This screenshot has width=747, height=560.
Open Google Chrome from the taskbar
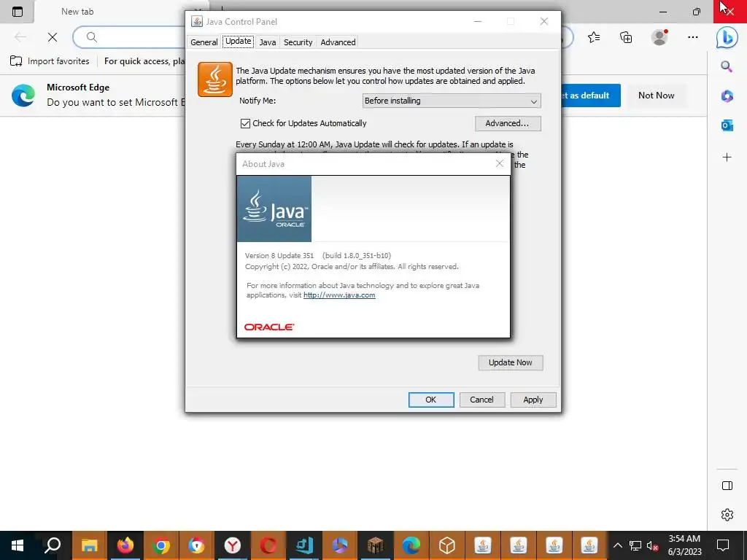click(x=161, y=545)
